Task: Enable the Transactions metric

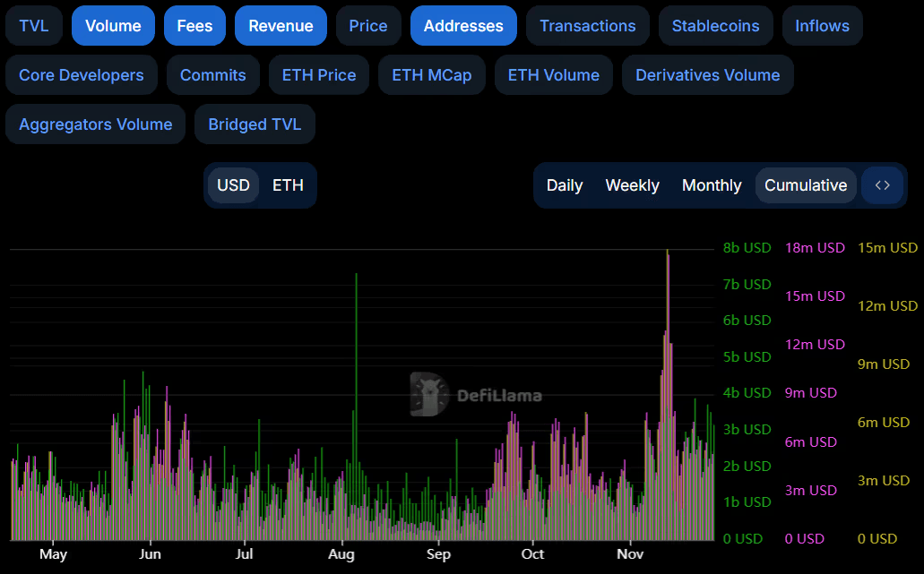Action: pos(587,25)
